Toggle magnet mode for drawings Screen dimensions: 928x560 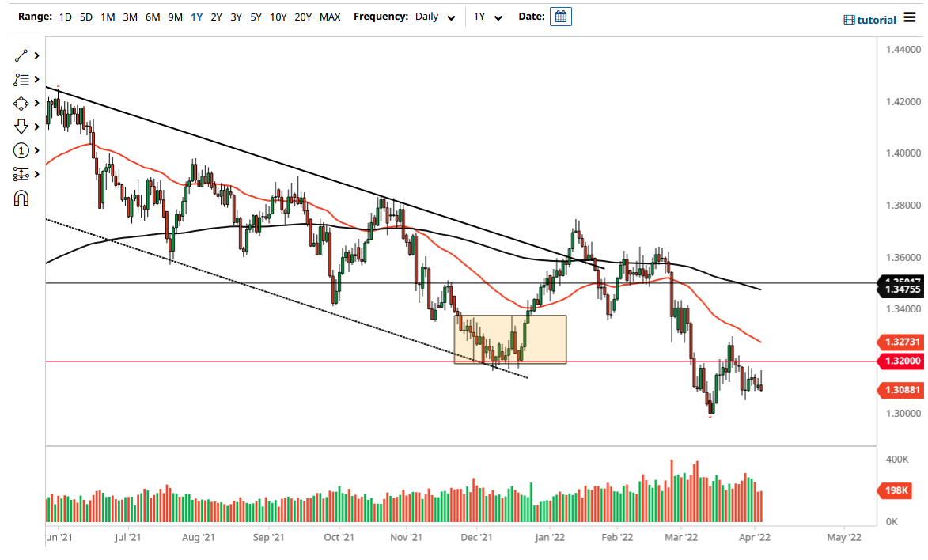20,198
